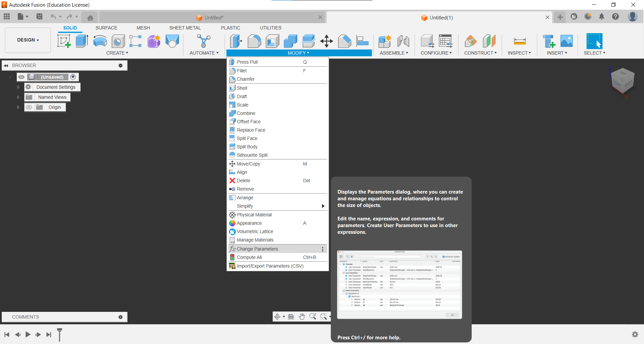The width and height of the screenshot is (644, 344).
Task: Click the Fillet icon in toolbar
Action: tap(254, 41)
